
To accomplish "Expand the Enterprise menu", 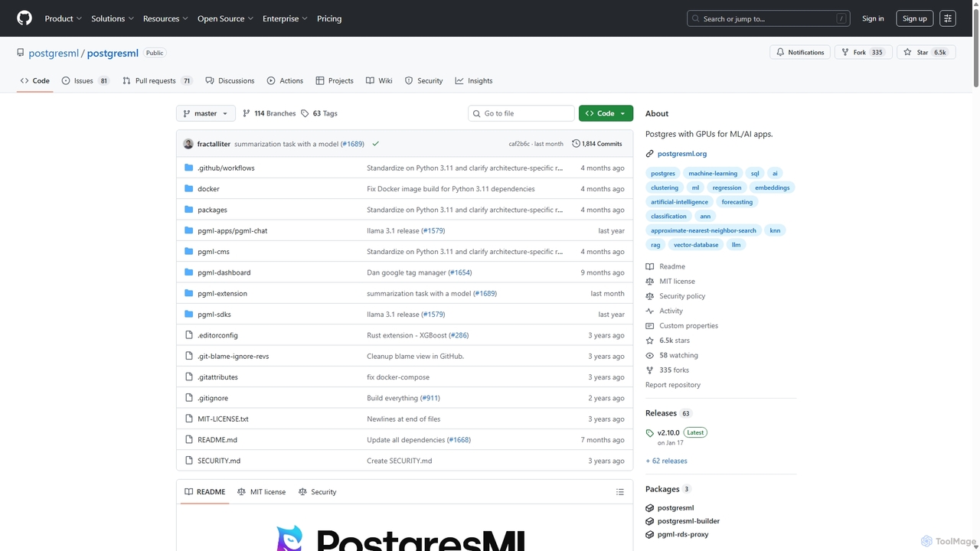I will (285, 18).
